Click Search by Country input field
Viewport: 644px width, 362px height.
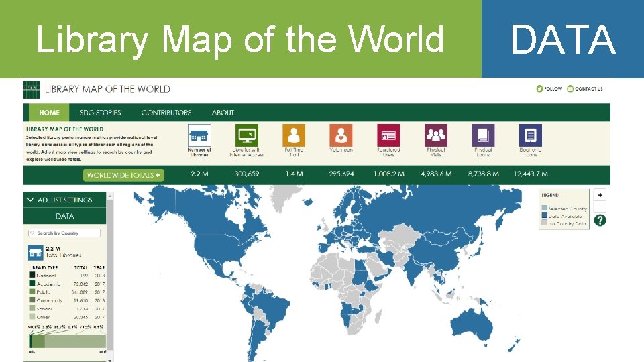click(x=64, y=233)
